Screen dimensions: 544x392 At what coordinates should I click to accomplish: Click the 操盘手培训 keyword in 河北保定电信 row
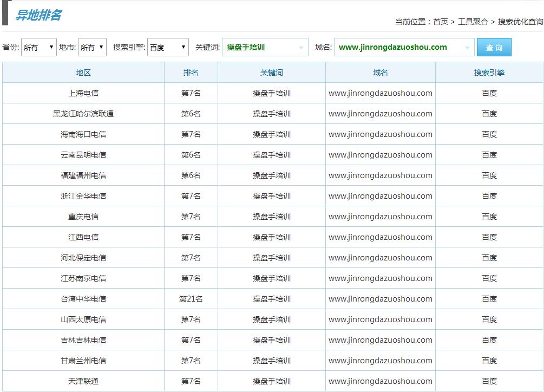coord(272,258)
